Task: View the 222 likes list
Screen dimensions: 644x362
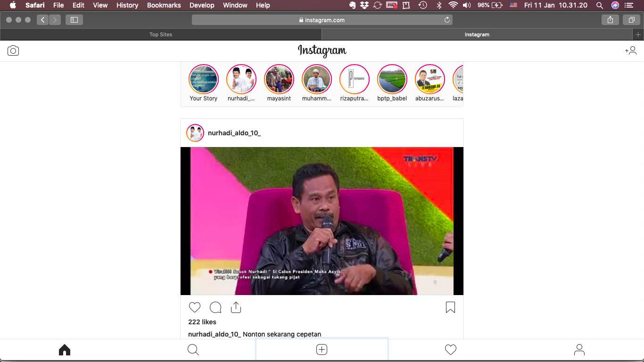Action: (202, 322)
